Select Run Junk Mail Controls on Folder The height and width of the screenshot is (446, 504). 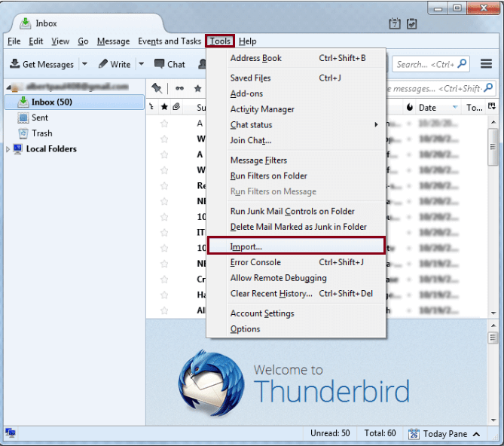pyautogui.click(x=296, y=211)
